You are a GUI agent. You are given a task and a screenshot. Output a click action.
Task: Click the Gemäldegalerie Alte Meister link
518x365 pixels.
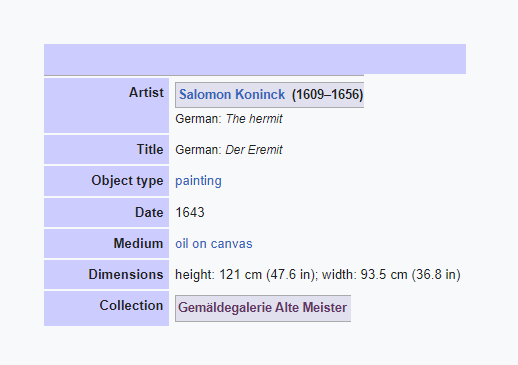tap(262, 307)
